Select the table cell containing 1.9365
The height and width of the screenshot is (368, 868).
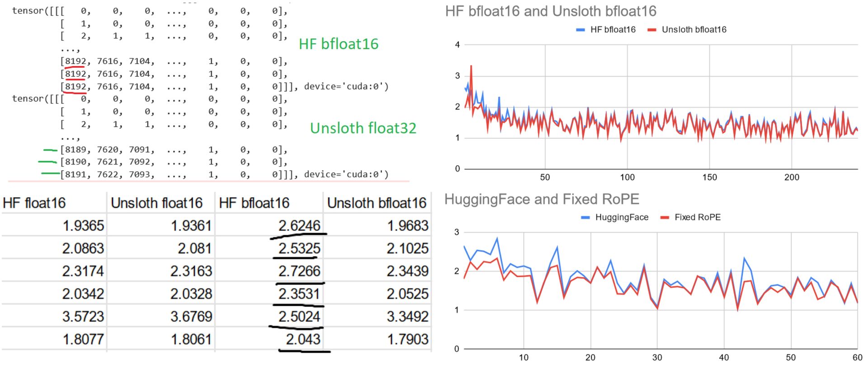click(x=83, y=225)
